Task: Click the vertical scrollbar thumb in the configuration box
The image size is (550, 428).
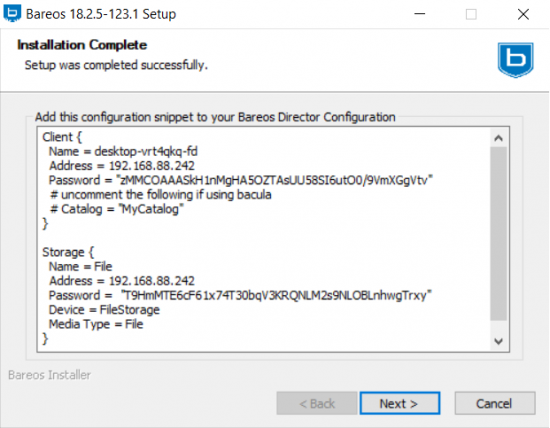Action: 498,233
